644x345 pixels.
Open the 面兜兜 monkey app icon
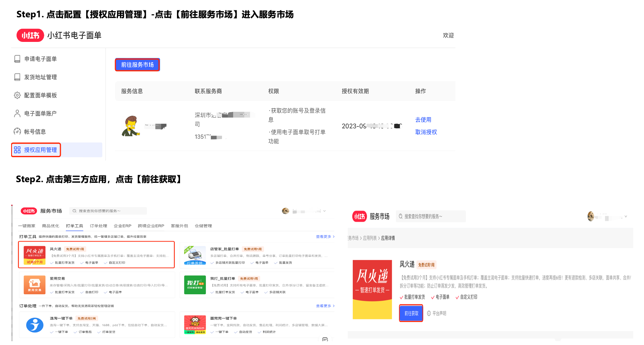195,325
